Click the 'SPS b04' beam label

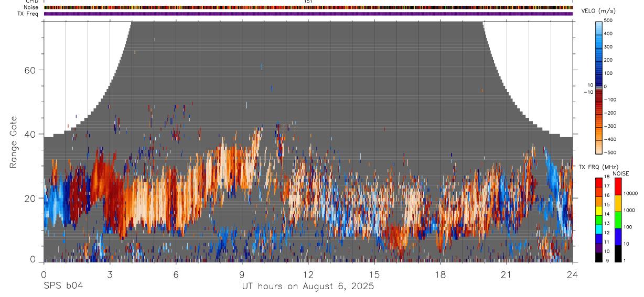pos(62,286)
